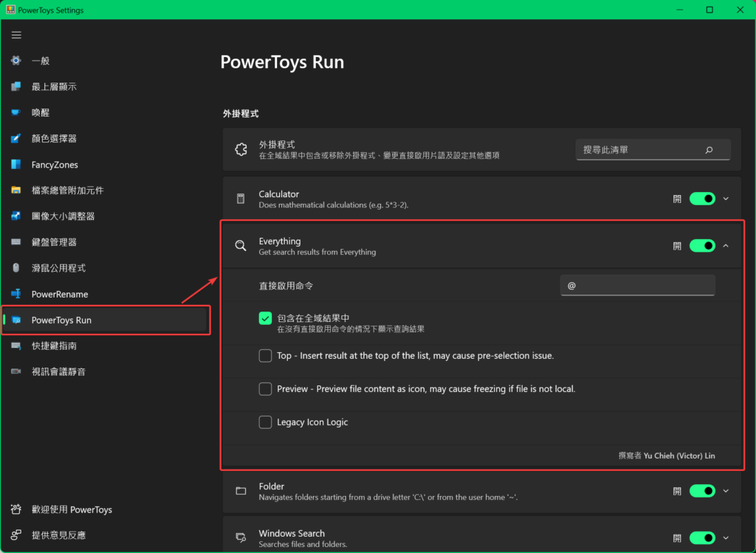Open the 一般 general settings page

(105, 61)
